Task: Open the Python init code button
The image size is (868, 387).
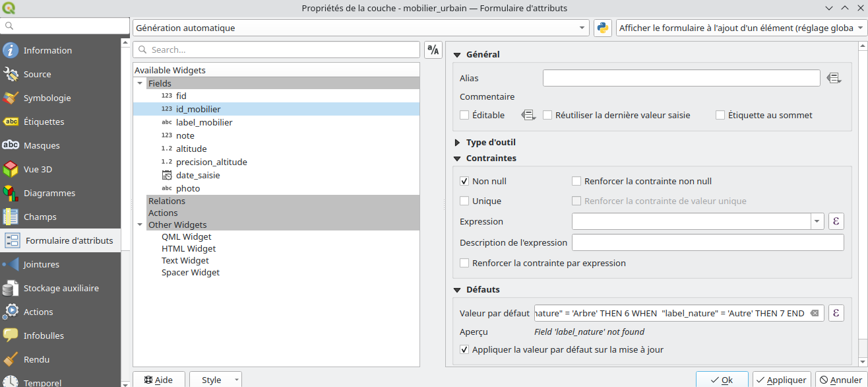Action: [602, 28]
